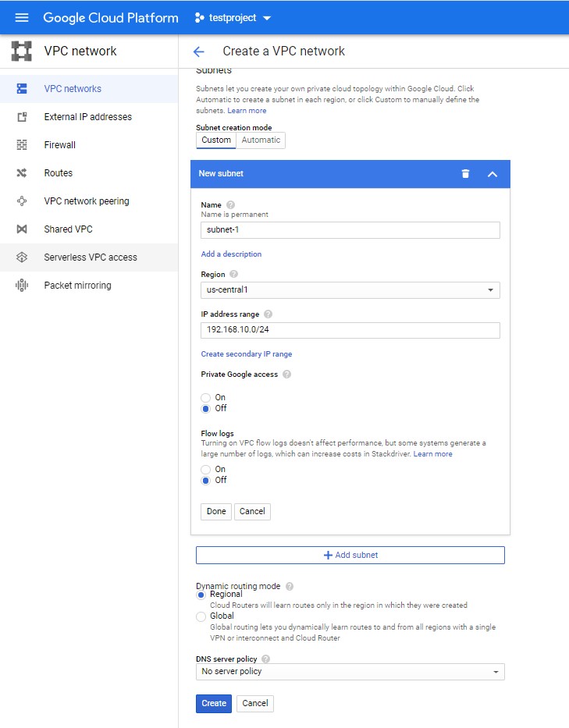Click the VPC networks sidebar icon
Screen dimensions: 569x728
[x=22, y=89]
